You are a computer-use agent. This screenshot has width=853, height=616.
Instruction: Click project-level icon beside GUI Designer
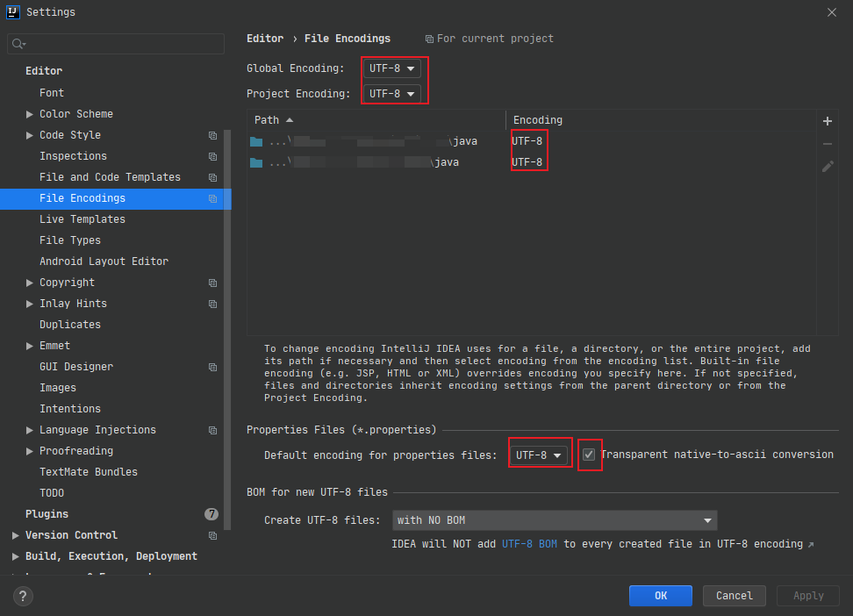pyautogui.click(x=212, y=368)
